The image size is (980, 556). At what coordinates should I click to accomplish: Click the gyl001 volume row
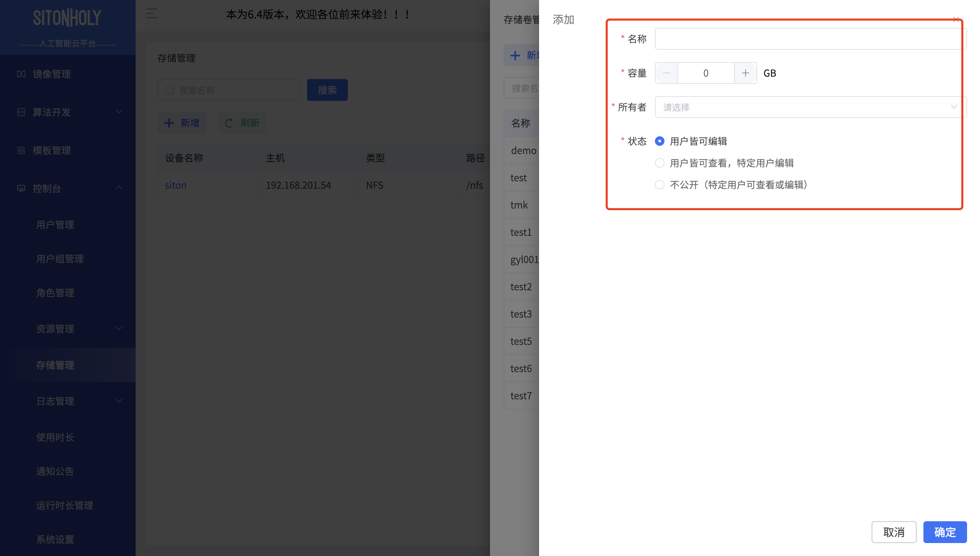(522, 260)
